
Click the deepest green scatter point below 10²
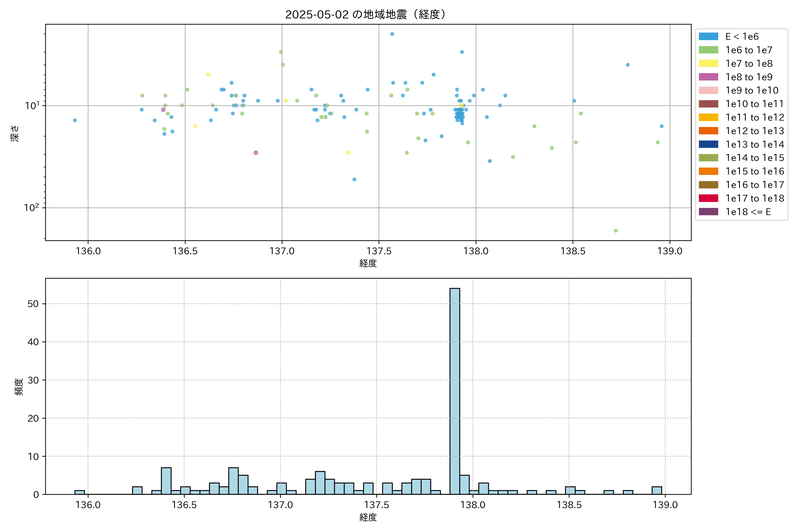point(616,231)
